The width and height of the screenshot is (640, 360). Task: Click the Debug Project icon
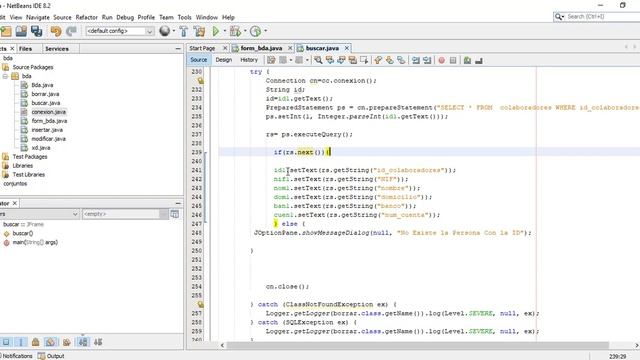pyautogui.click(x=235, y=31)
